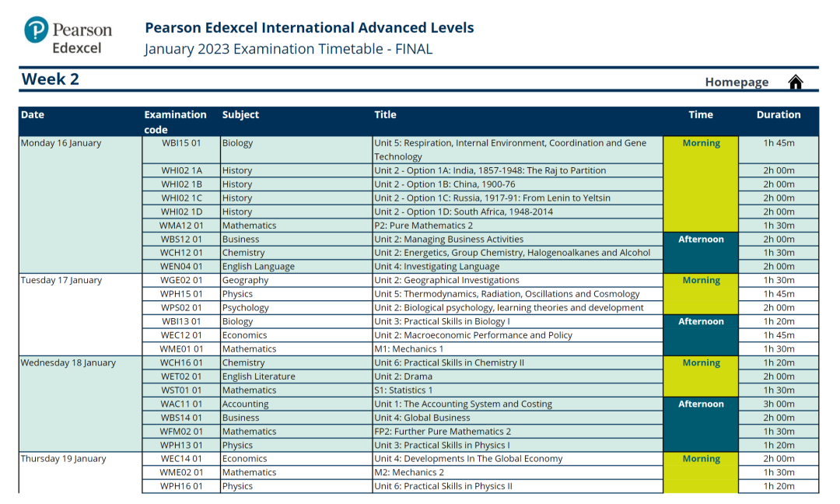Select the title 'Unit 4: Global Business'
Viewport: 840px width, 504px height.
[x=422, y=418]
